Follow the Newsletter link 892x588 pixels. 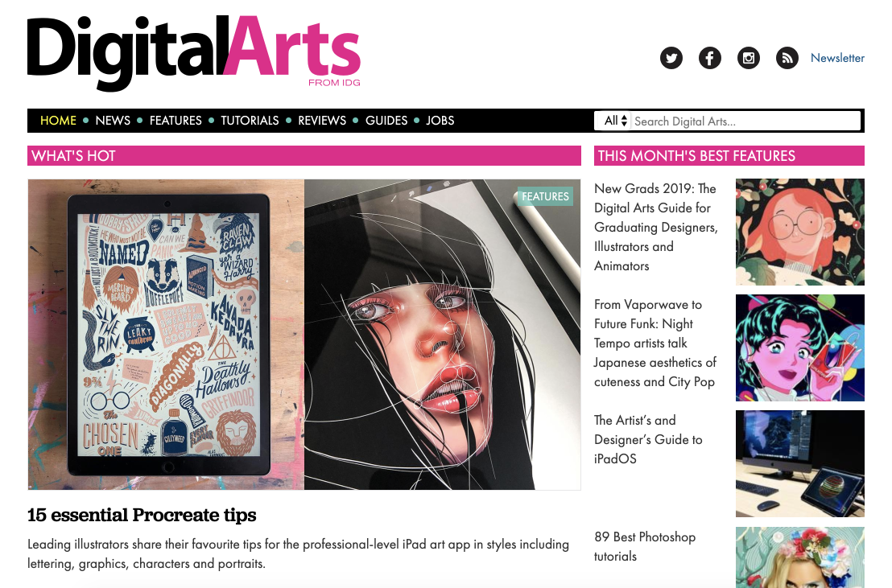tap(837, 58)
